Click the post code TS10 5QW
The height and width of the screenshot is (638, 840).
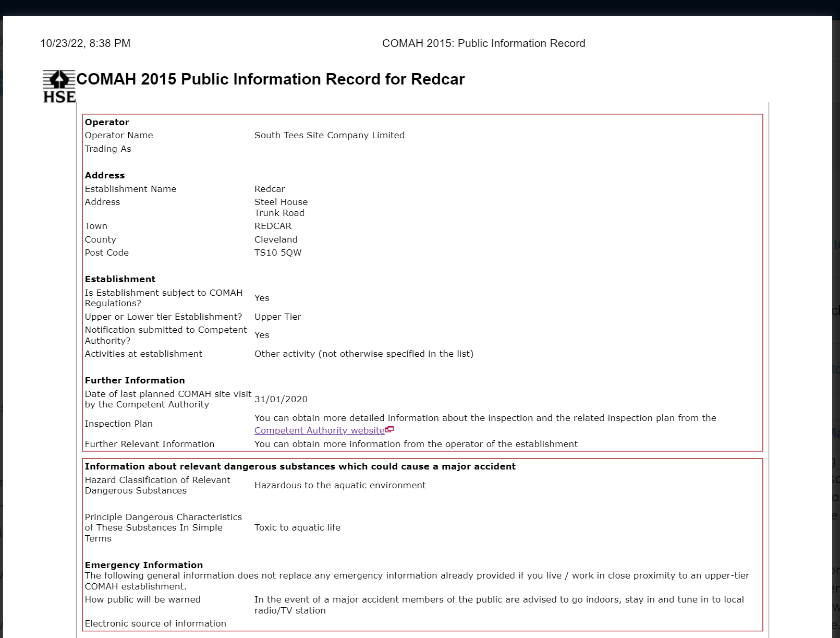[278, 252]
